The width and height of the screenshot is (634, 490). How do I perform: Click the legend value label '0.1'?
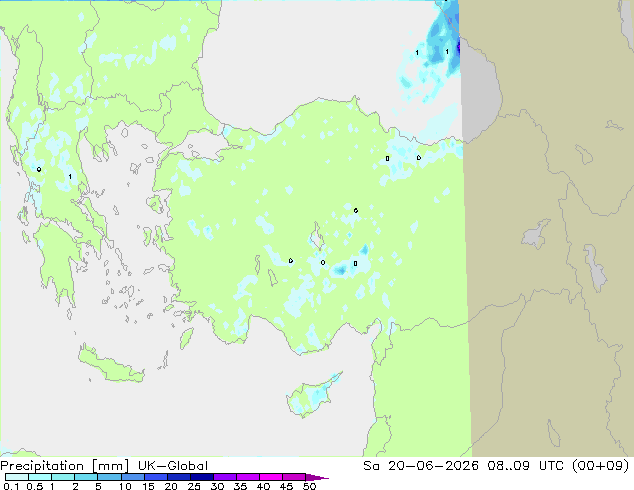(x=11, y=486)
